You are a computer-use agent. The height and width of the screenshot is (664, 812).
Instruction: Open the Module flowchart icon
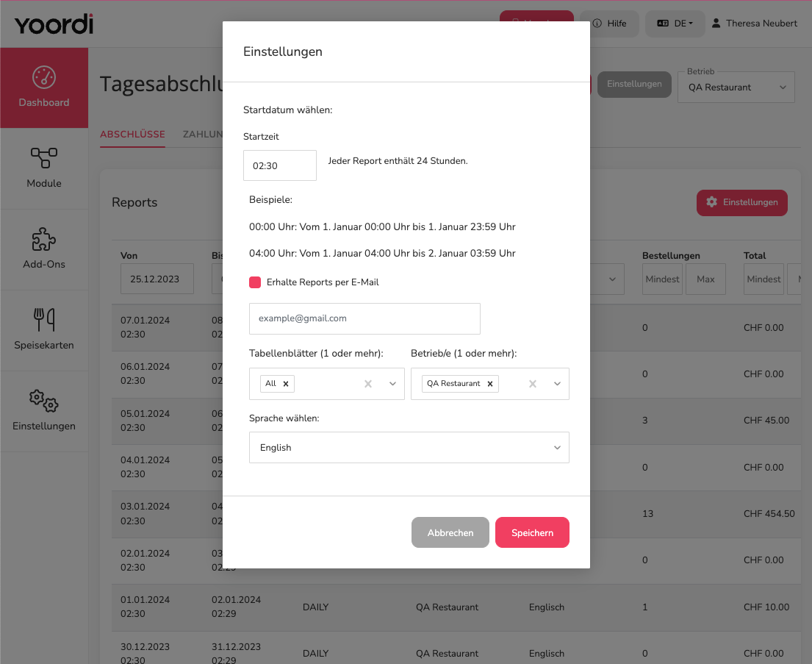44,158
